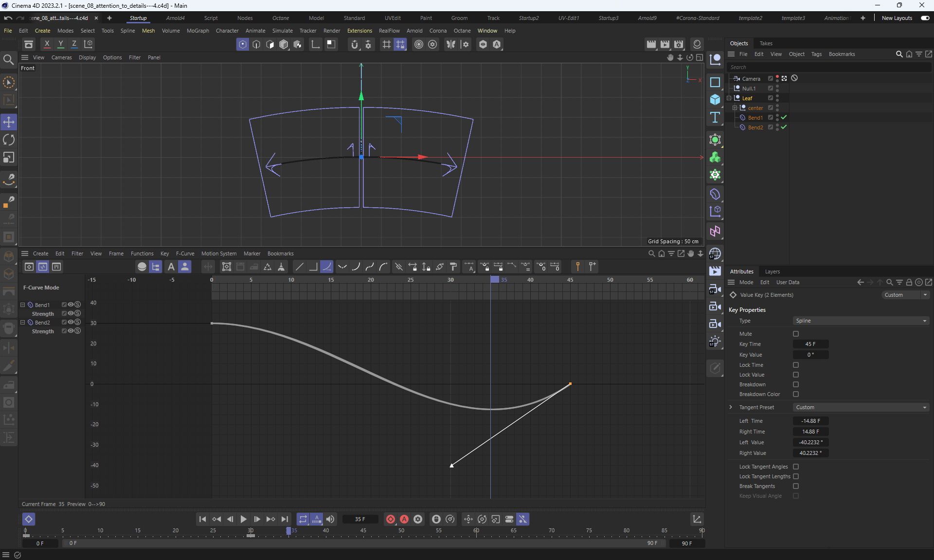Click the Go to Start button
The height and width of the screenshot is (560, 934).
click(202, 519)
